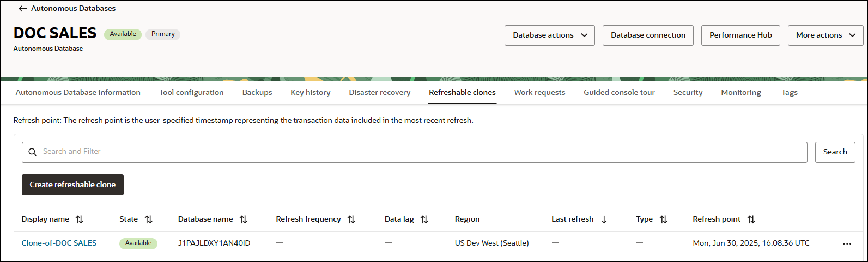Viewport: 868px width, 262px height.
Task: Click the Database connection button
Action: coord(648,35)
